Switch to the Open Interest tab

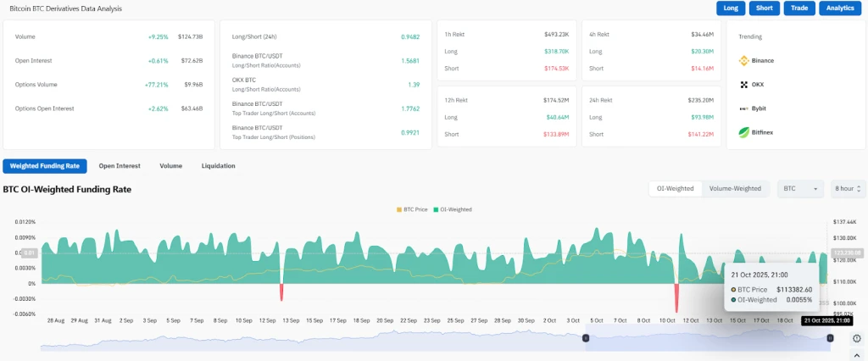[120, 165]
